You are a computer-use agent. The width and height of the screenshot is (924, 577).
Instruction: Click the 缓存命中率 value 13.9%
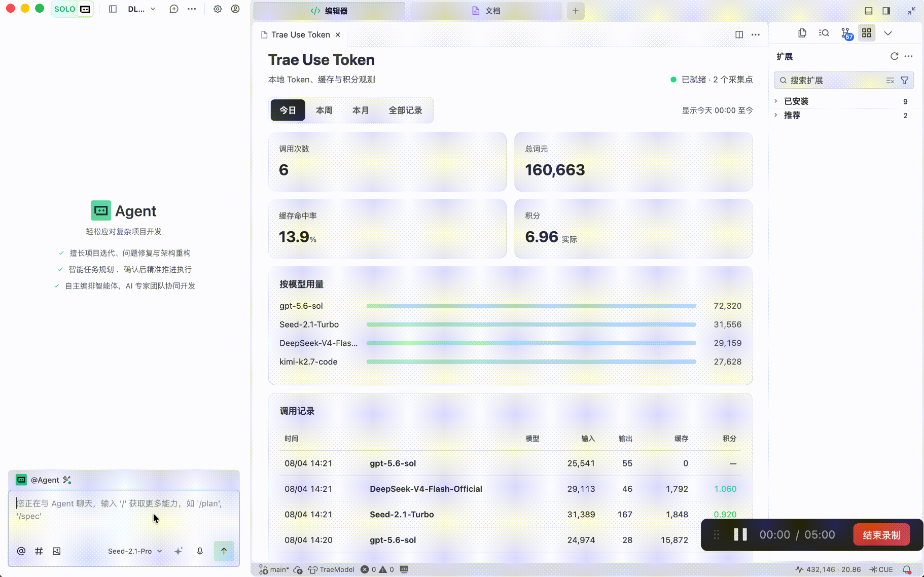pyautogui.click(x=298, y=237)
